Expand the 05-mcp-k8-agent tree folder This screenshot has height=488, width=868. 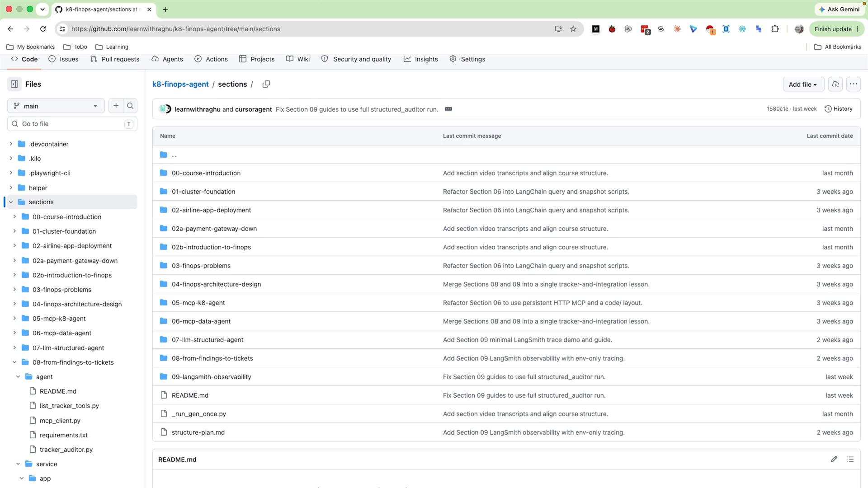[14, 319]
